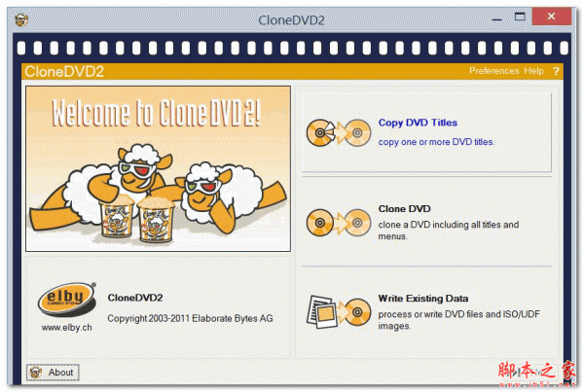Select Write Existing Data heading
The height and width of the screenshot is (392, 584).
(x=423, y=299)
